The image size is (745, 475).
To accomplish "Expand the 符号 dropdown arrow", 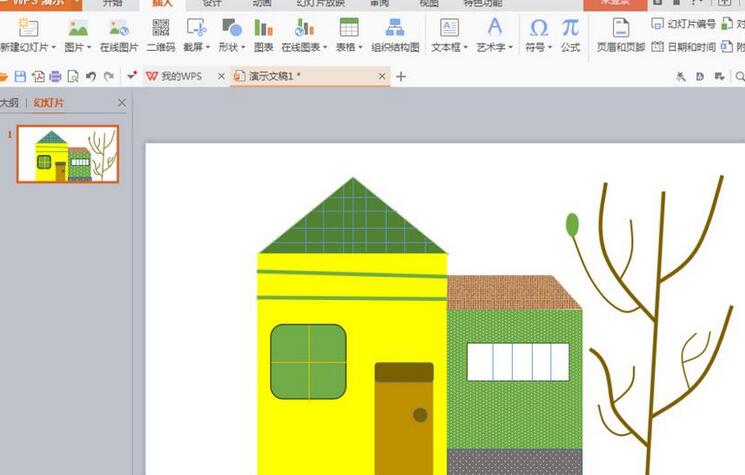I will [x=550, y=47].
